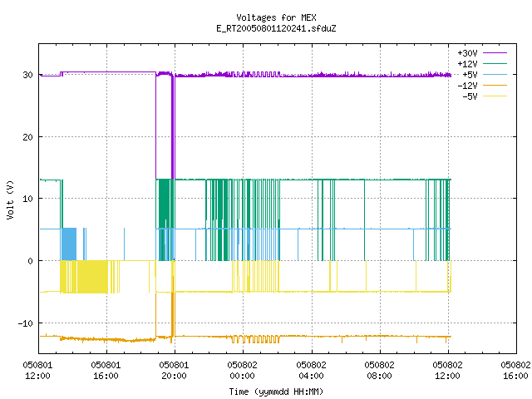This screenshot has width=532, height=399.
Task: Click x-axis label 050802 16:00
Action: click(515, 371)
